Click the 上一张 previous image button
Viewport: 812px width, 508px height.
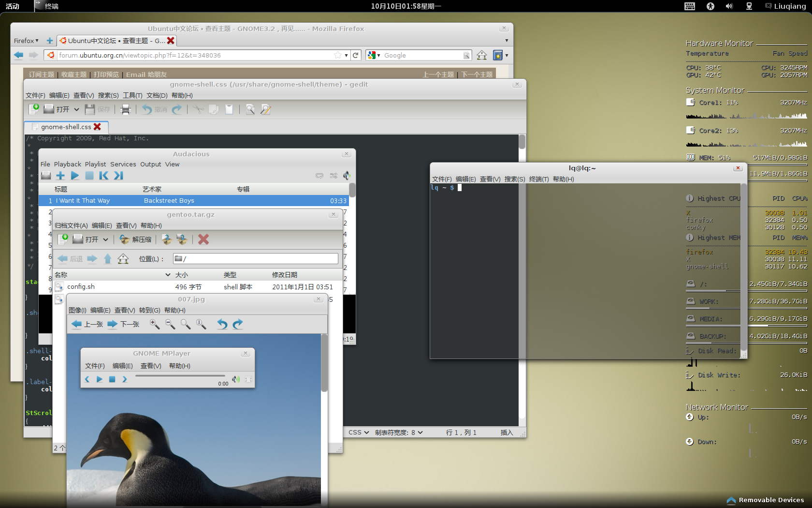pos(87,324)
